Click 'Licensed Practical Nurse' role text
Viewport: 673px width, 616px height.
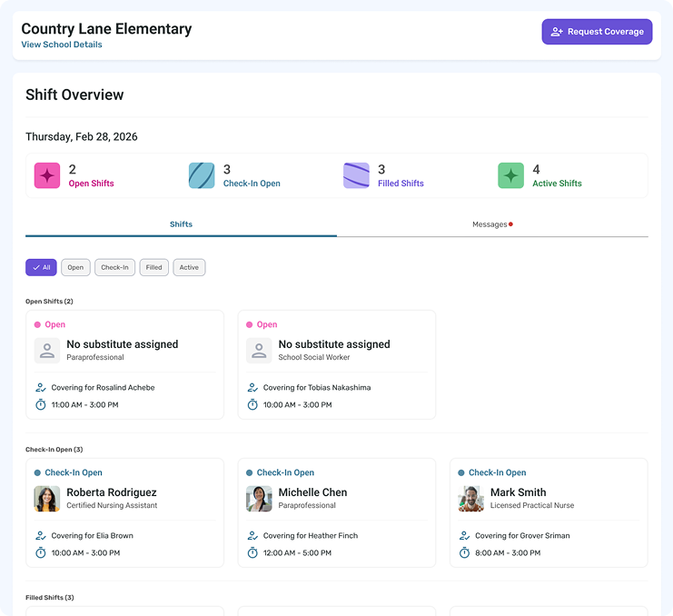tap(532, 505)
